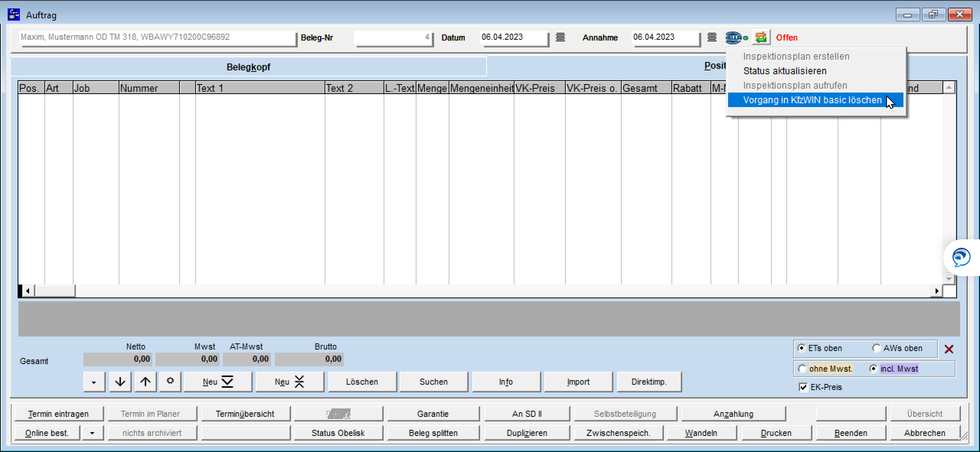The image size is (980, 452).
Task: Click the Wandeln button
Action: coord(701,433)
